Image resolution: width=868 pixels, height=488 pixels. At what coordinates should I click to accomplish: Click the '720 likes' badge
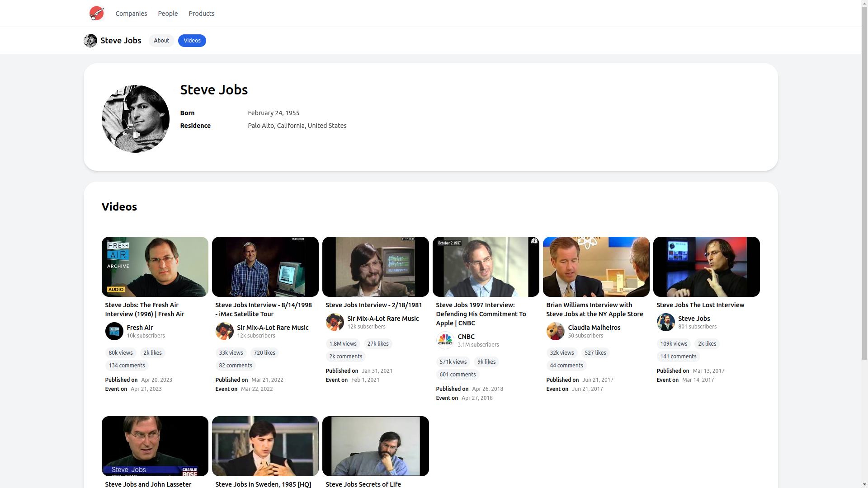(x=264, y=353)
